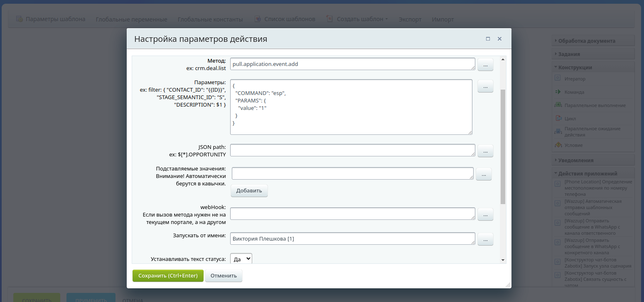Screen dimensions: 644x302
Task: Open the Создать шаблон dropdown menu
Action: tap(386, 19)
